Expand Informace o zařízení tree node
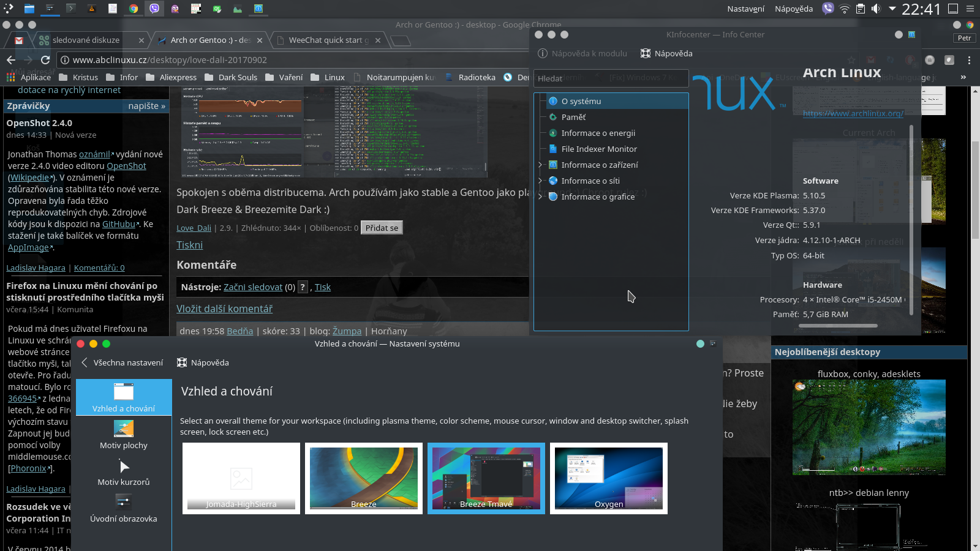 pyautogui.click(x=540, y=165)
